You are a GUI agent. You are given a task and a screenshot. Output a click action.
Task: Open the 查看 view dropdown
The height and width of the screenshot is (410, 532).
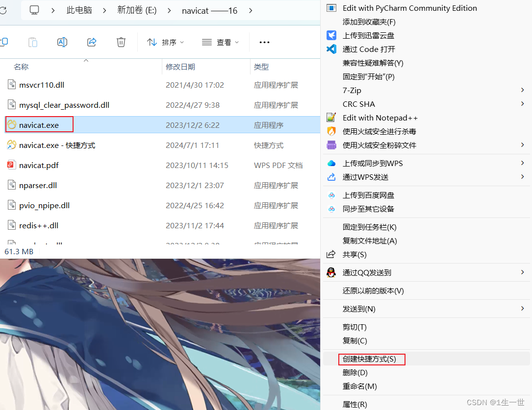(220, 42)
